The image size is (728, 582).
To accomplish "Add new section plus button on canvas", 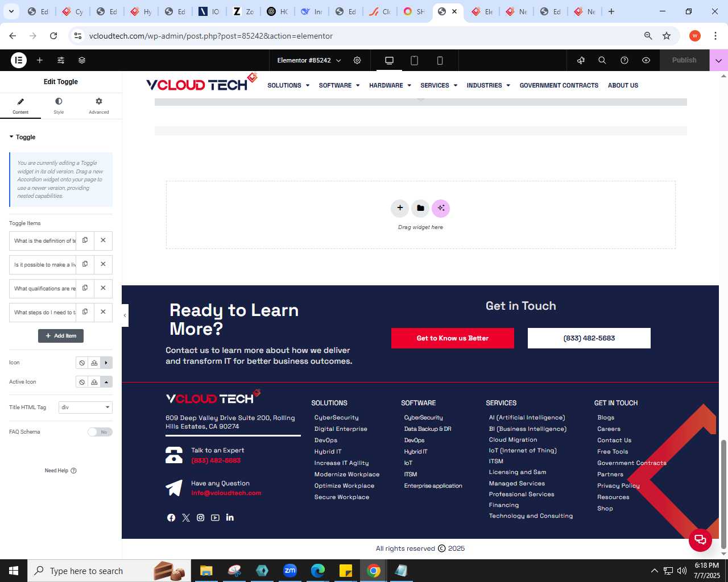I will coord(400,208).
